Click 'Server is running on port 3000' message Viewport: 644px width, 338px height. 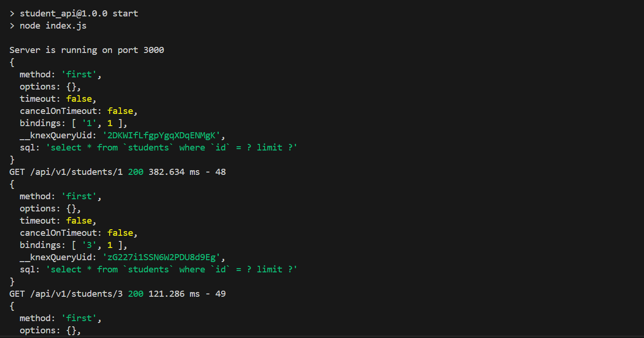point(87,50)
